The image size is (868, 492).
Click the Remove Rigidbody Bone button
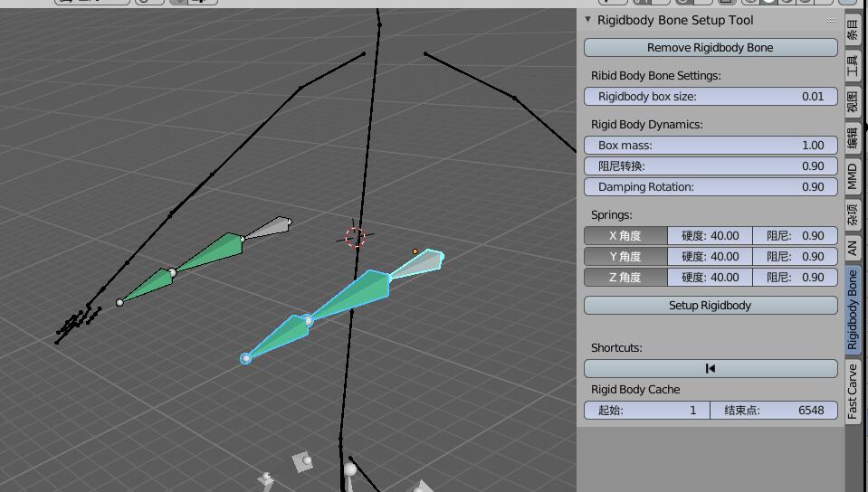click(x=711, y=48)
